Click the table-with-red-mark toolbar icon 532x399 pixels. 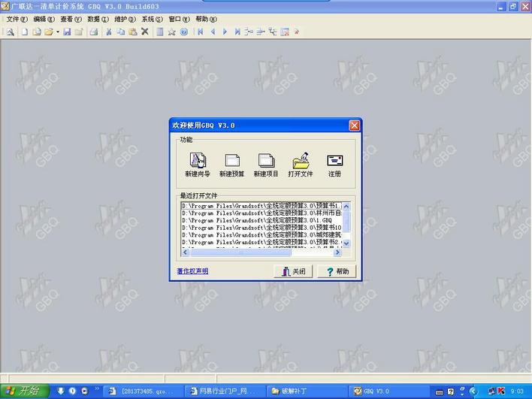[285, 32]
